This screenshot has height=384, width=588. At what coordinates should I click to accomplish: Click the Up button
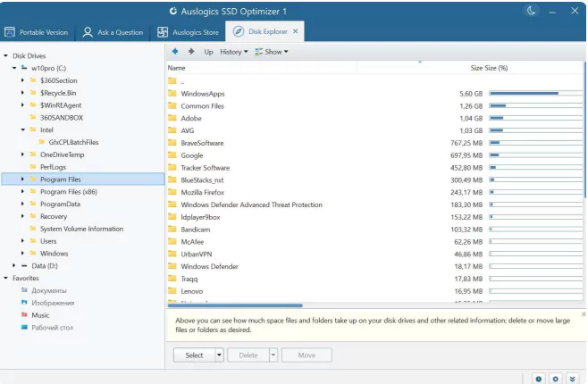coord(208,52)
